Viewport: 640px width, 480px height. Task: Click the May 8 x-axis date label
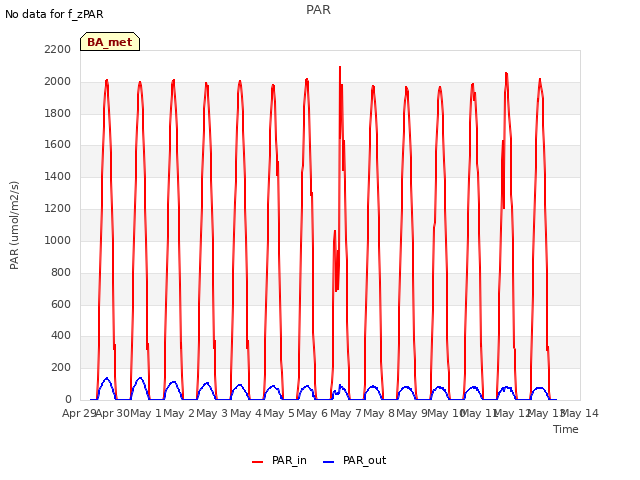click(x=379, y=413)
